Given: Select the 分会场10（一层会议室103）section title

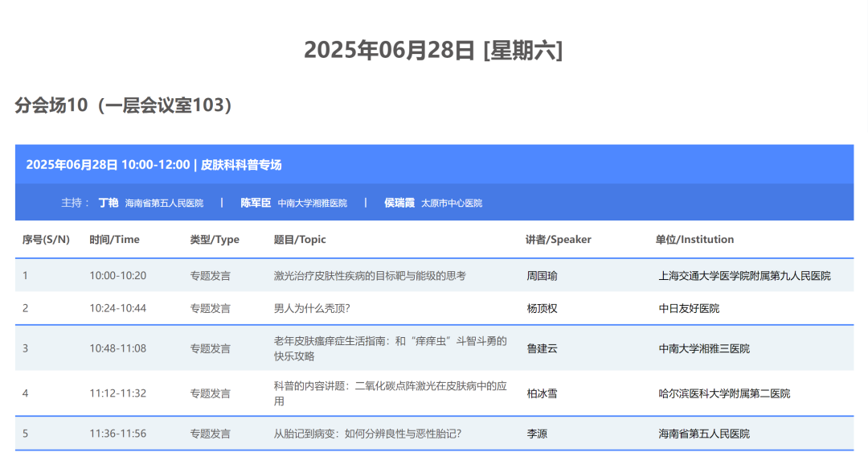Looking at the screenshot, I should pyautogui.click(x=122, y=104).
